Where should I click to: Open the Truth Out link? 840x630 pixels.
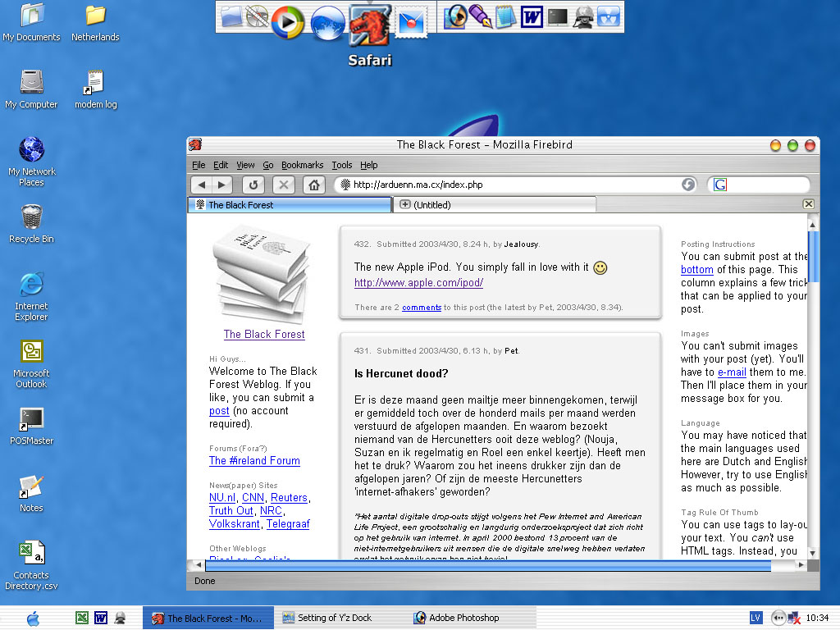point(231,511)
